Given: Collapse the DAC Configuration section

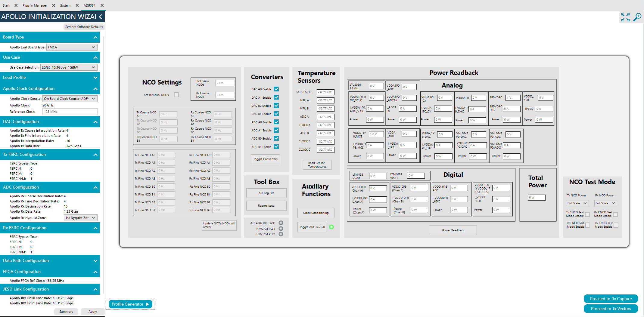Looking at the screenshot, I should (96, 122).
